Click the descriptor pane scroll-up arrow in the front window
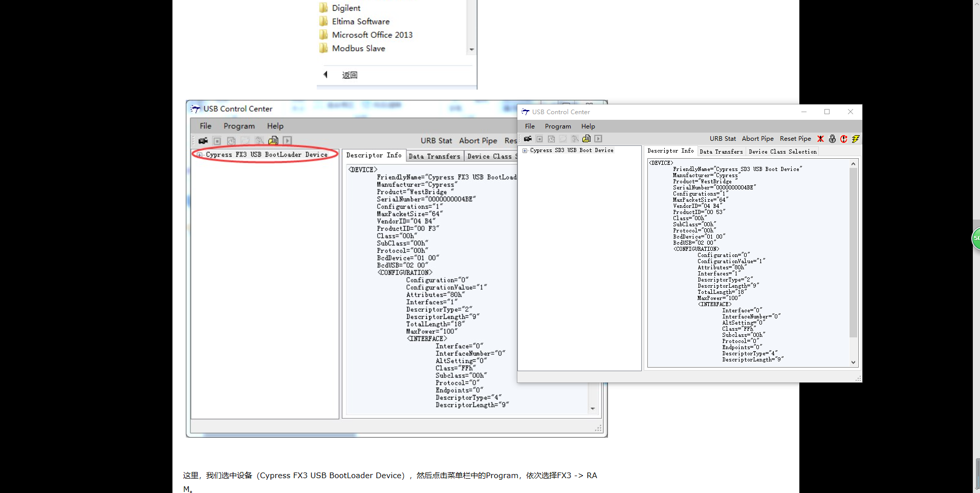The height and width of the screenshot is (493, 980). point(853,164)
